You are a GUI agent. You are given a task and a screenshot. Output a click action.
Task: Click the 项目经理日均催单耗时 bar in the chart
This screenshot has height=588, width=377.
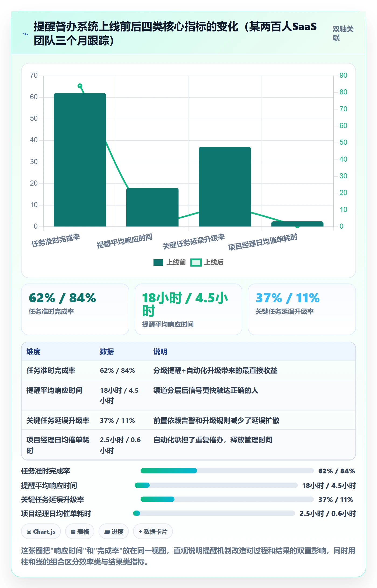point(297,224)
